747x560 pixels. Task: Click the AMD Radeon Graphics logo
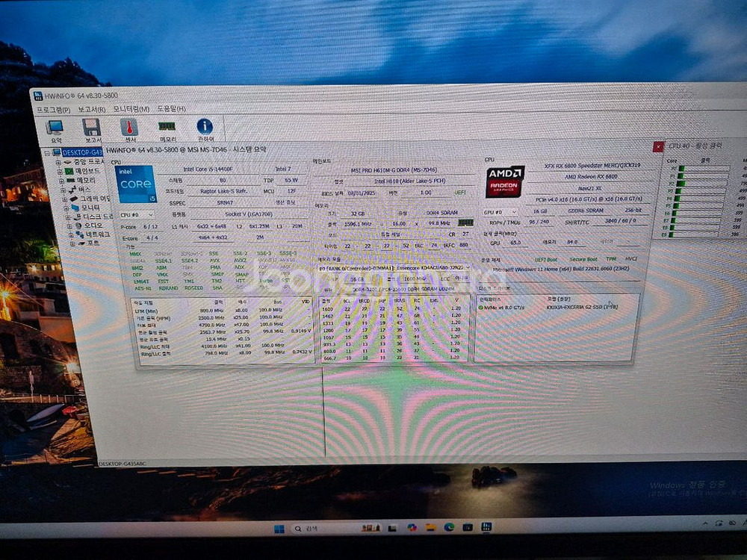[505, 182]
